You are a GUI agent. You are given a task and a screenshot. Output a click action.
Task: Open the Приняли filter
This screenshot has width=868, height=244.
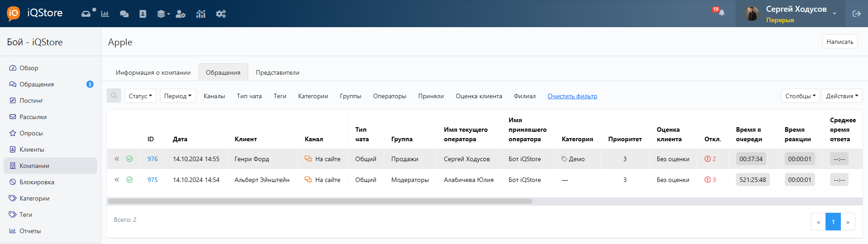pyautogui.click(x=431, y=96)
